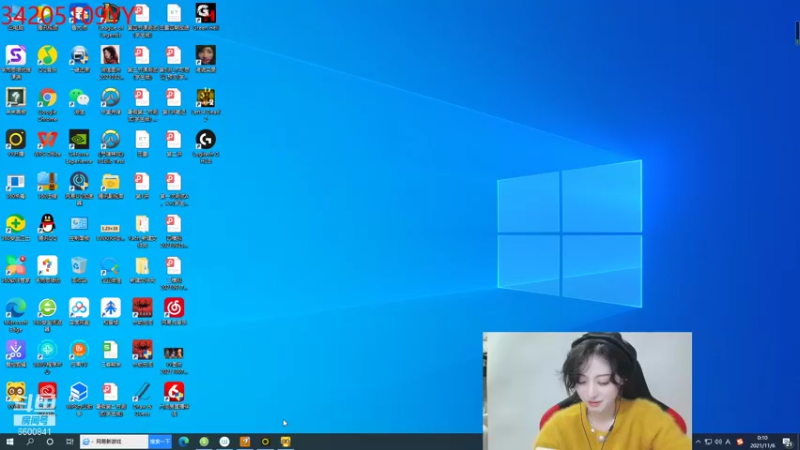
Task: Open Cortana from the taskbar circle
Action: [x=49, y=441]
